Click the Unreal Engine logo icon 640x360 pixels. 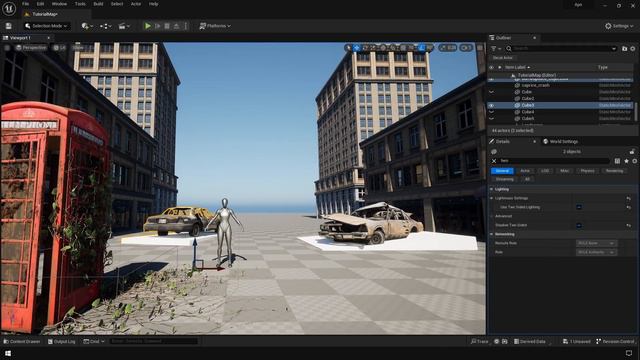[x=9, y=8]
